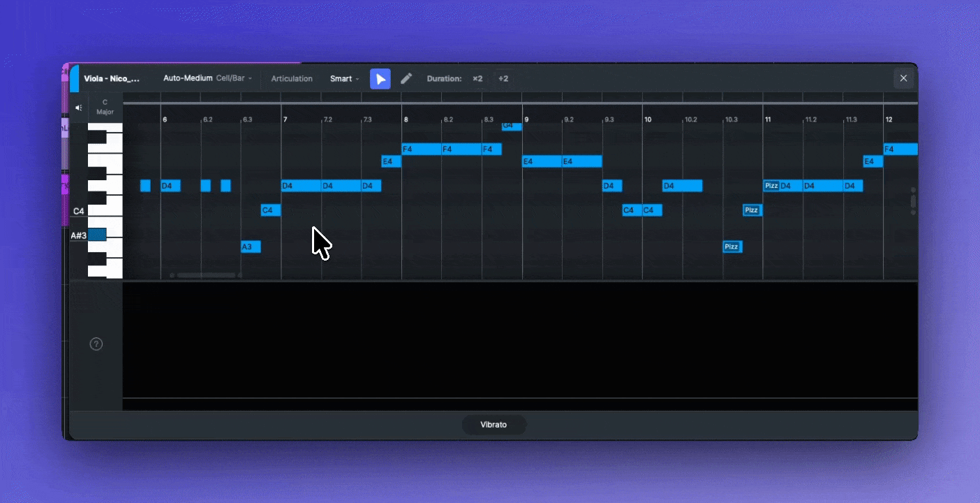The width and height of the screenshot is (980, 503).
Task: Click the Articulation label in toolbar
Action: coord(292,79)
